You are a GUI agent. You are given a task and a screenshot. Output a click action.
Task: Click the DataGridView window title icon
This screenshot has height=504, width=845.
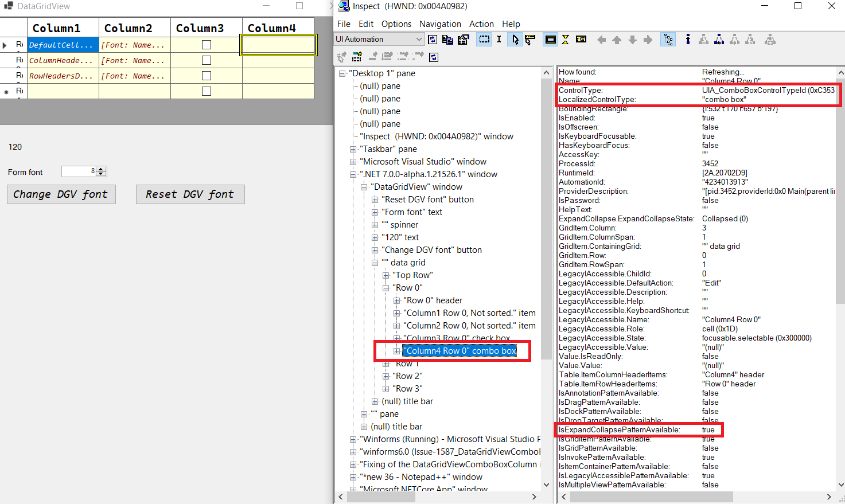[8, 6]
